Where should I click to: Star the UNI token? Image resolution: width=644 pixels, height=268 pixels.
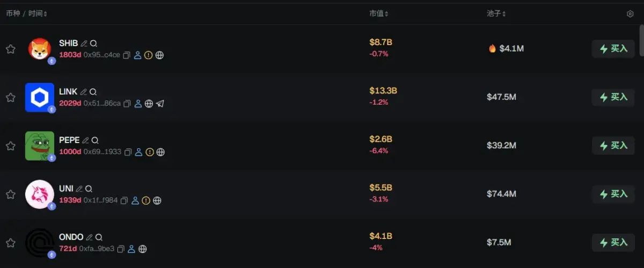[10, 194]
